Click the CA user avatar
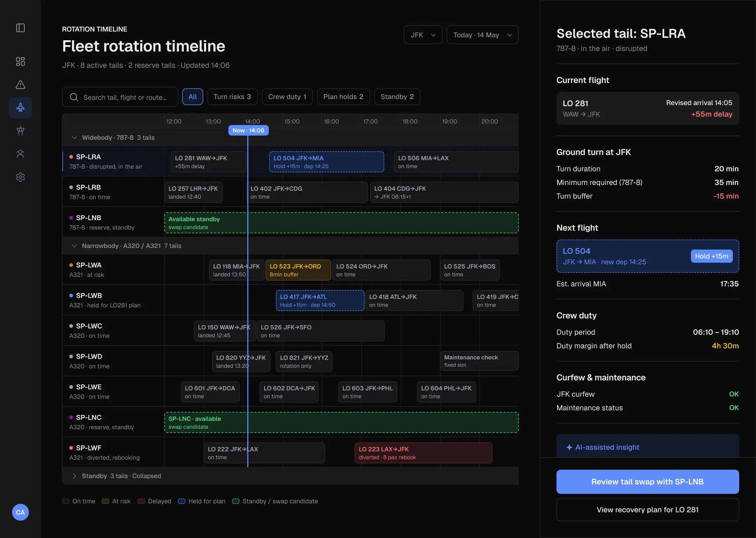 pyautogui.click(x=20, y=512)
